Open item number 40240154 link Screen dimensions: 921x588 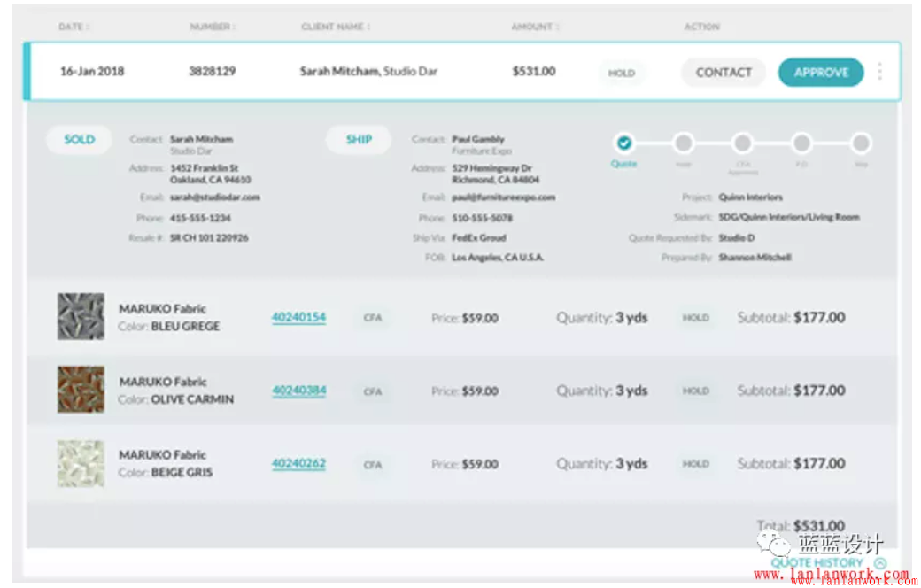(298, 318)
